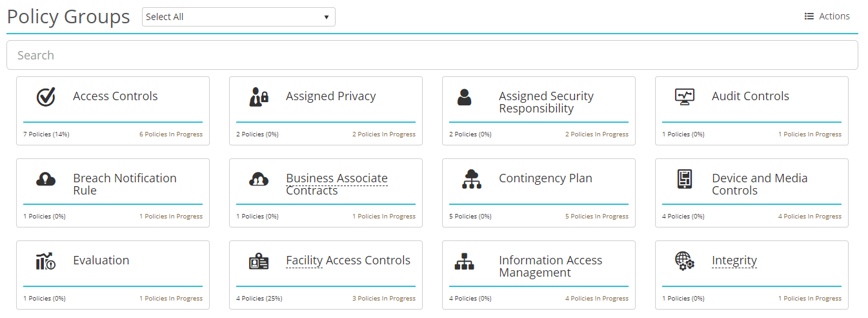Click '4 Policies In Progress' under Device and Media
This screenshot has width=868, height=318.
pyautogui.click(x=810, y=217)
